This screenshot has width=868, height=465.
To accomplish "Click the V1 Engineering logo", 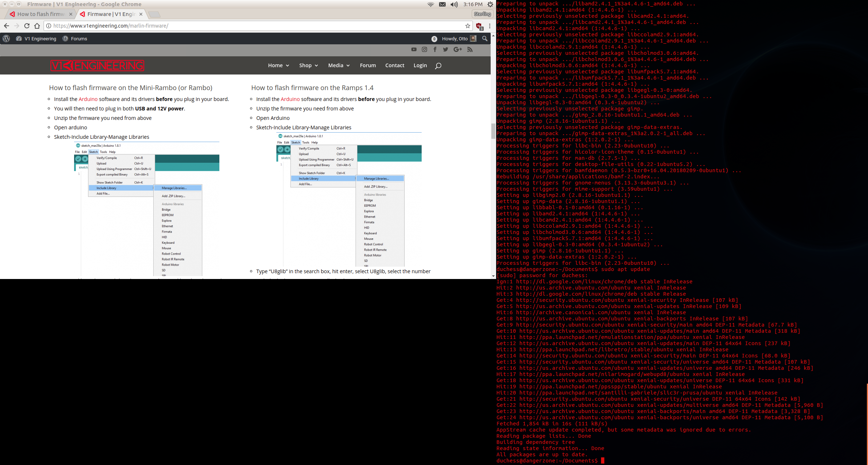I will pyautogui.click(x=97, y=66).
